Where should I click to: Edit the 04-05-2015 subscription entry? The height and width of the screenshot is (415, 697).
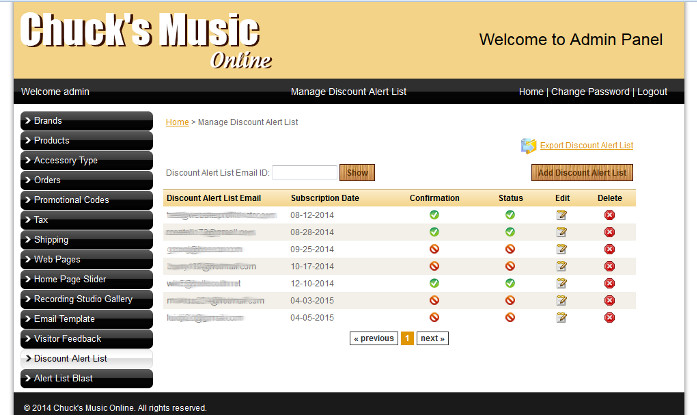pyautogui.click(x=562, y=317)
